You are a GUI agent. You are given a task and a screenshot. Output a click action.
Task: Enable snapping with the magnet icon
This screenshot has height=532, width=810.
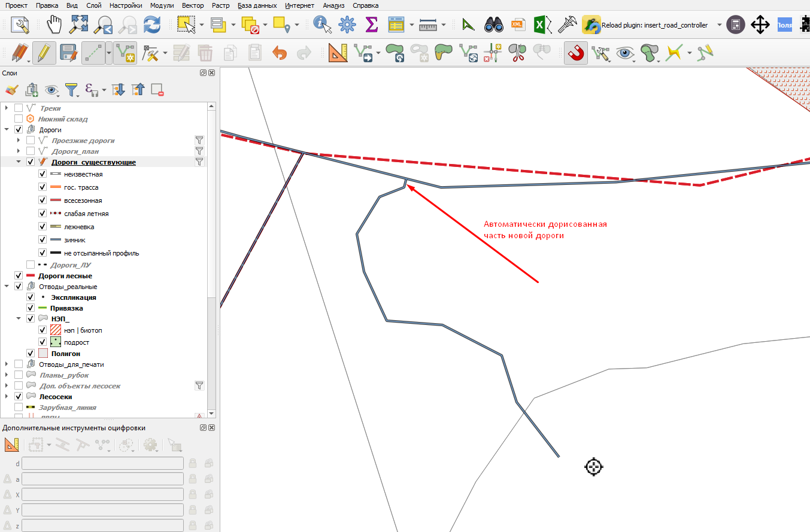pos(575,53)
